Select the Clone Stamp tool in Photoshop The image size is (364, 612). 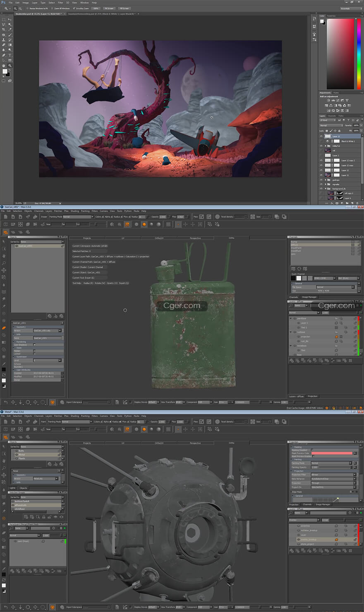pyautogui.click(x=4, y=40)
